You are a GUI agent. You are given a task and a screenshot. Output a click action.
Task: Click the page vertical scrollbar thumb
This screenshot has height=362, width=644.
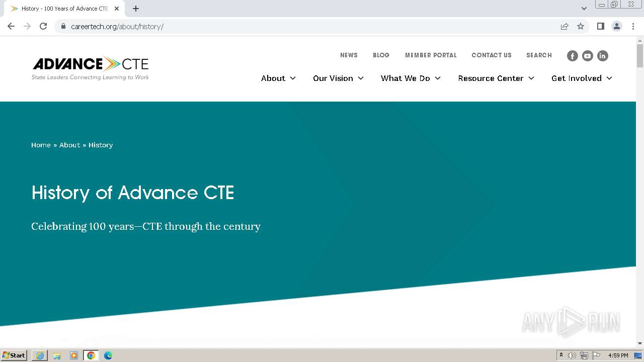(640, 55)
